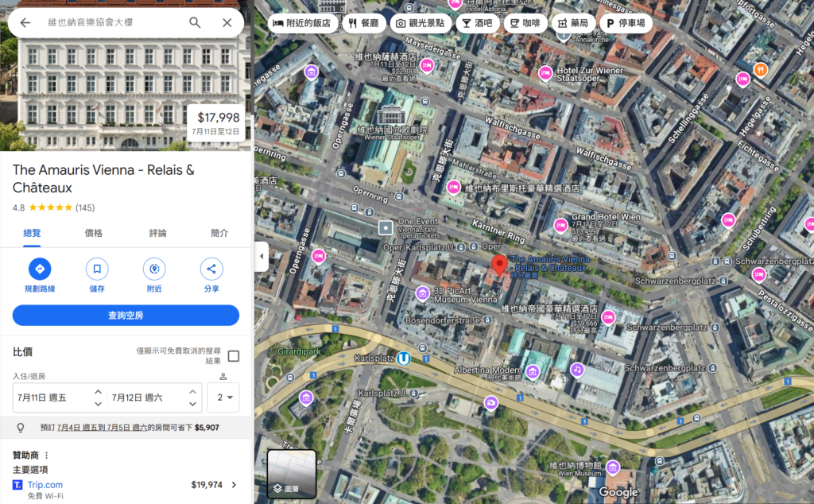
Task: Click the 附近 nearby icon
Action: click(154, 269)
